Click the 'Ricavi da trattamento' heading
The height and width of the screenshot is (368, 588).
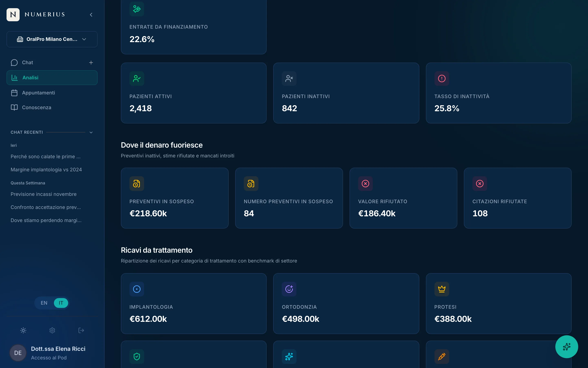157,250
